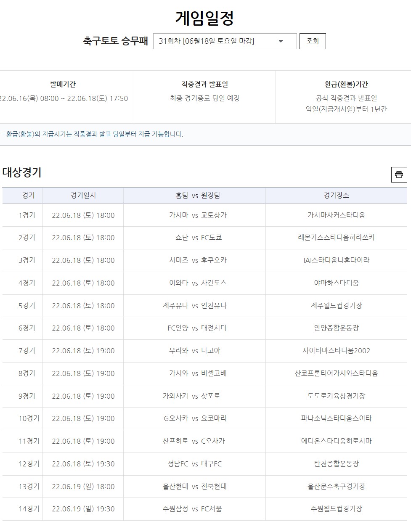Select the 쇼난 vs FC도쿄 match
Viewport: 411px width, 532px height.
[x=194, y=238]
